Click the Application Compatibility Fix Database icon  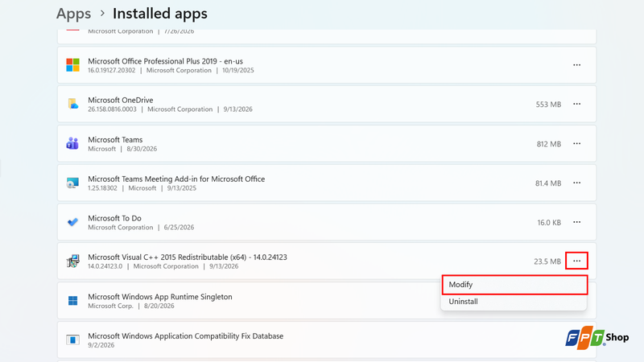(72, 339)
